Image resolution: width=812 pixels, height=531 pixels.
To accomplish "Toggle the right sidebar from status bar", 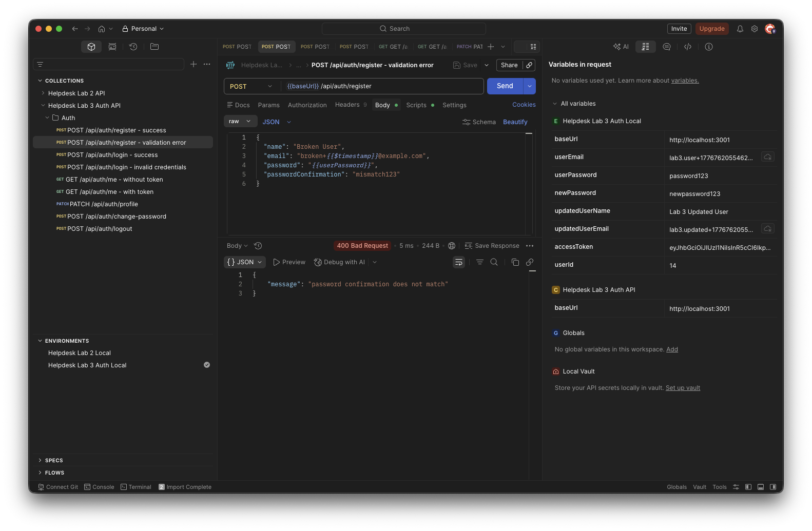I will point(773,487).
